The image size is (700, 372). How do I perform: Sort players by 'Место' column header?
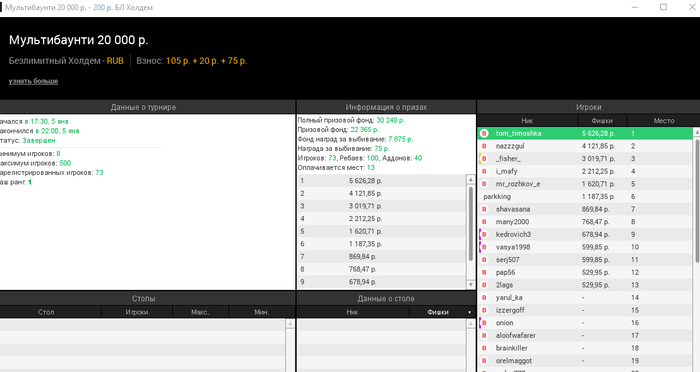click(x=664, y=121)
